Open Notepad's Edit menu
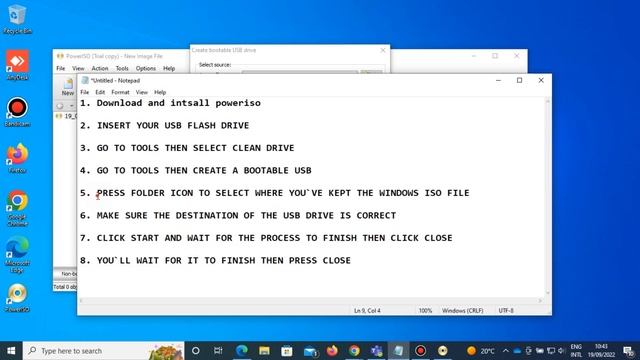 click(100, 92)
